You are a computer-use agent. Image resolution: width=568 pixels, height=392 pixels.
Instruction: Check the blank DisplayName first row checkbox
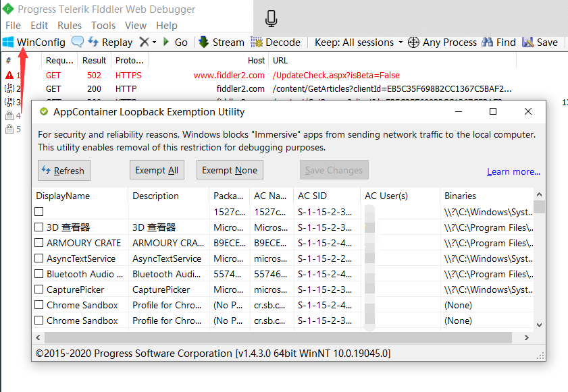pos(38,211)
